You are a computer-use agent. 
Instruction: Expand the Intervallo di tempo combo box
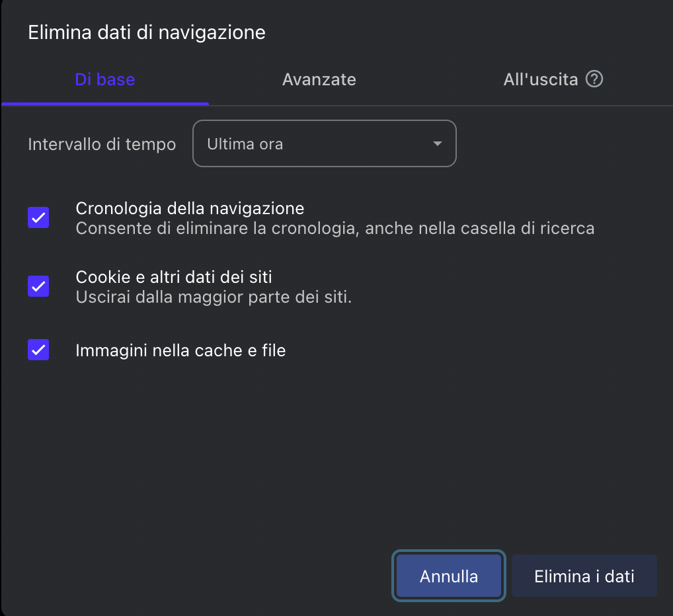pos(324,143)
